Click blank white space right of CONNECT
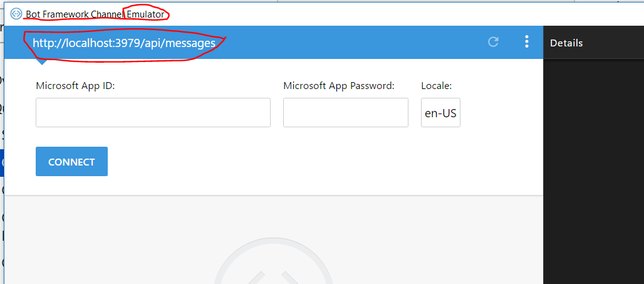The height and width of the screenshot is (284, 644). click(313, 162)
